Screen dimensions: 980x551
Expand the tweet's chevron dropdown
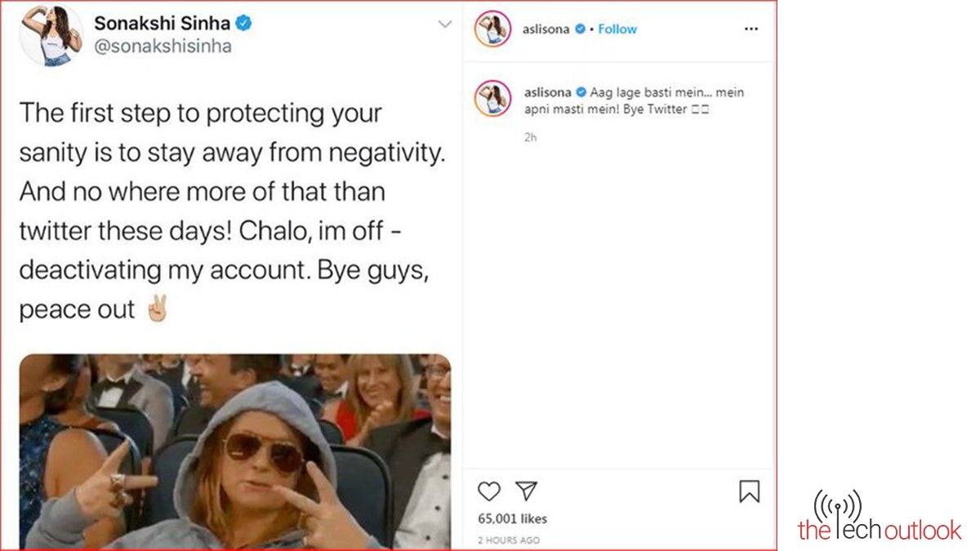445,24
